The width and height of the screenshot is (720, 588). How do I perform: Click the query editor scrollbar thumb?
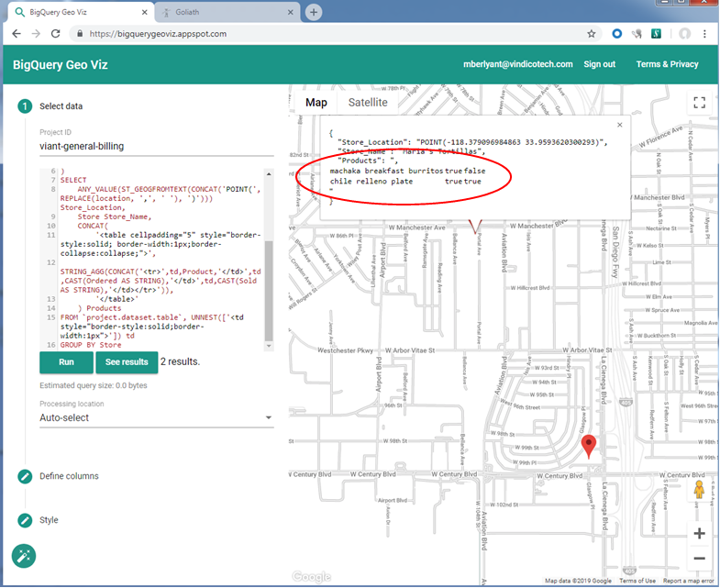tap(269, 291)
